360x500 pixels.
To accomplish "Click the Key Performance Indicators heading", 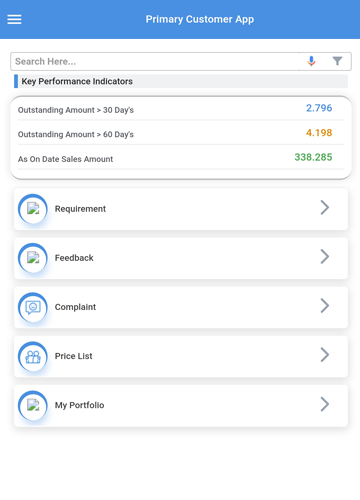I will tap(77, 81).
